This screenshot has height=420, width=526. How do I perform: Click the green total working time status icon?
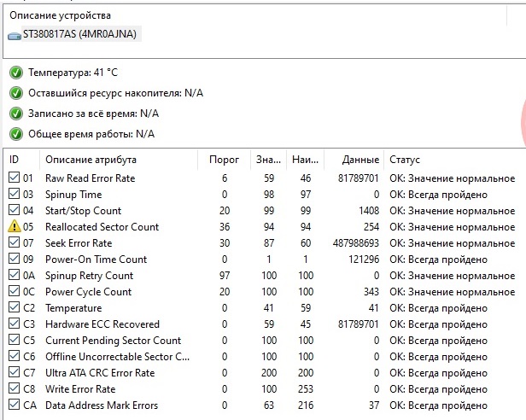[x=15, y=134]
